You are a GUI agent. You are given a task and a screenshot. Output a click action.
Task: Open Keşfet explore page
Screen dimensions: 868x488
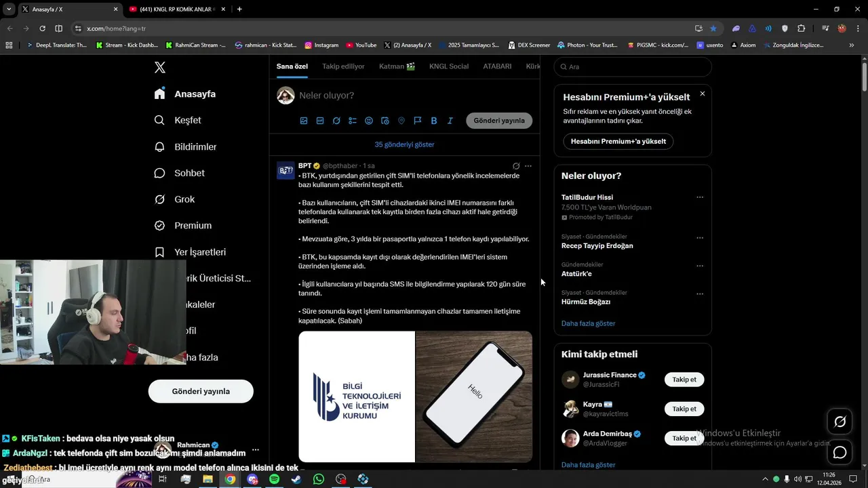click(178, 120)
